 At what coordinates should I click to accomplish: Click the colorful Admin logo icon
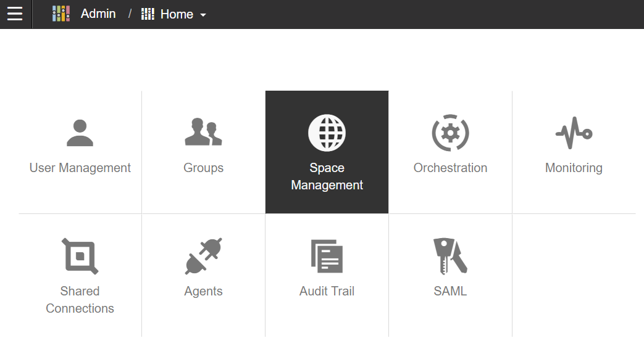pyautogui.click(x=61, y=14)
